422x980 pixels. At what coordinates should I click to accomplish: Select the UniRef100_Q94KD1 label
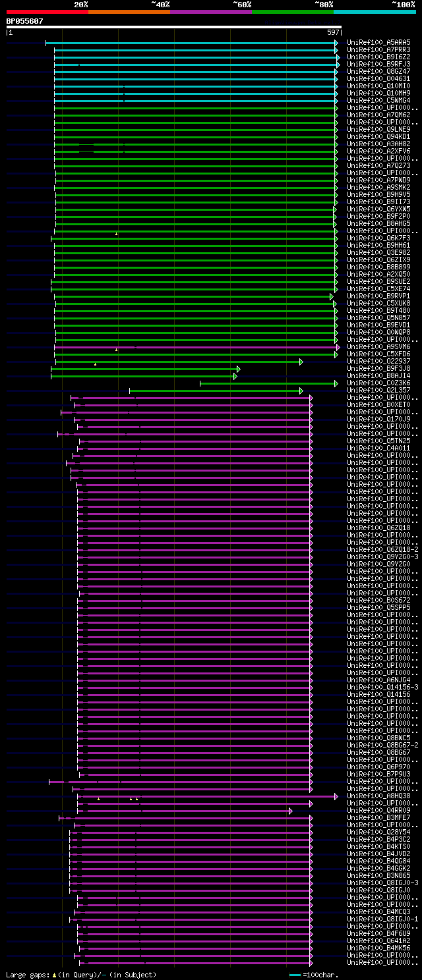pyautogui.click(x=378, y=136)
